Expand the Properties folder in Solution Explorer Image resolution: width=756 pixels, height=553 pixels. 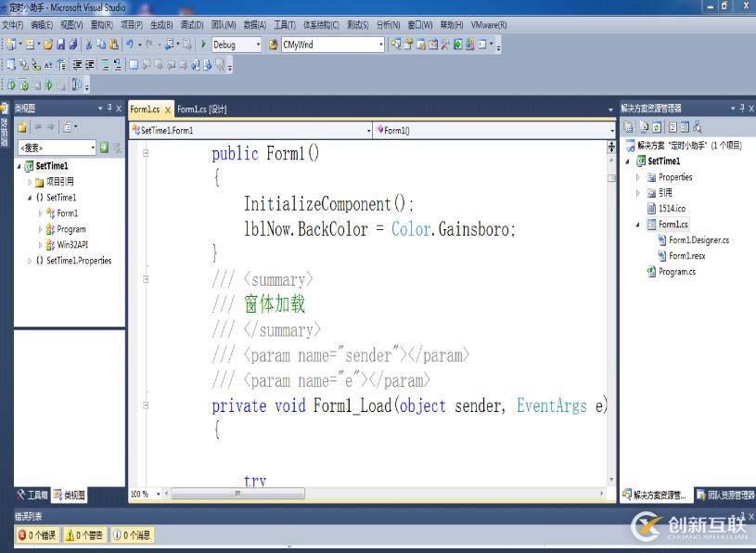point(638,177)
